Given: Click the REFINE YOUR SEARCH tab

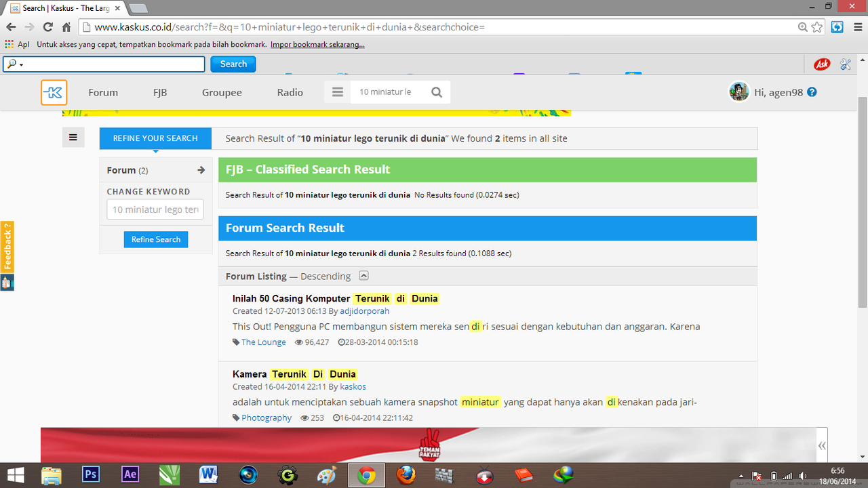Looking at the screenshot, I should 155,138.
